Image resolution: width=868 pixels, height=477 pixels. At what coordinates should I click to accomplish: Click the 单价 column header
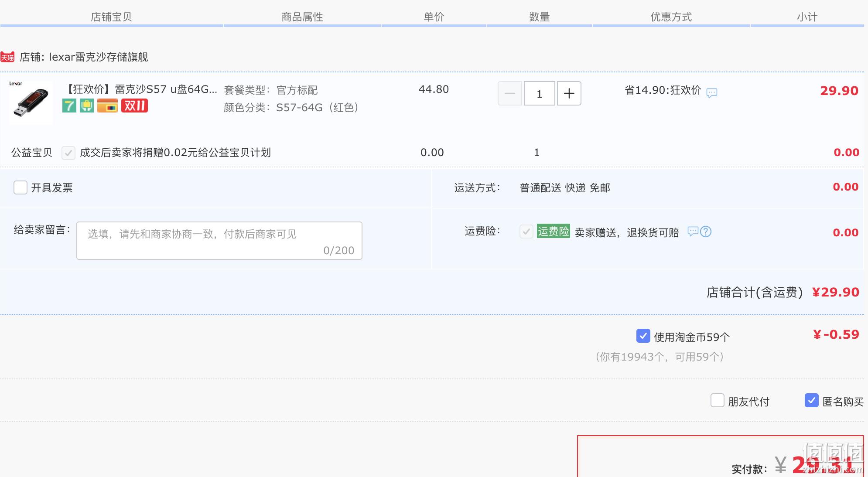(434, 17)
